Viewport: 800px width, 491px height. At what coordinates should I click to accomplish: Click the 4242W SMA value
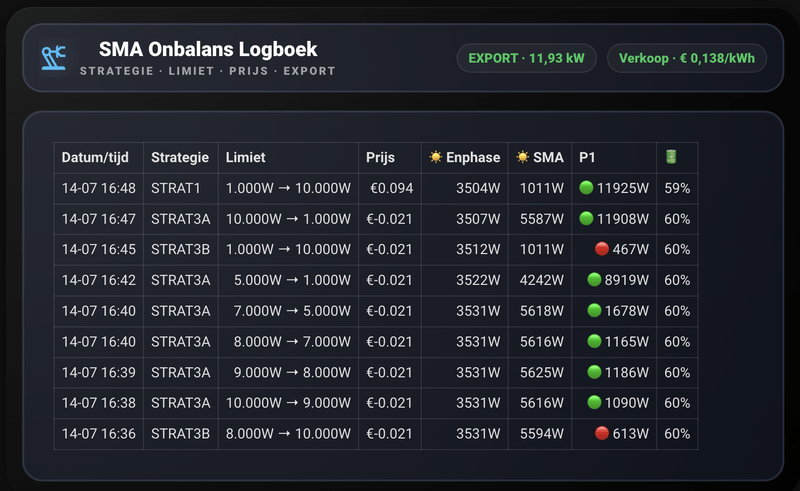[542, 280]
